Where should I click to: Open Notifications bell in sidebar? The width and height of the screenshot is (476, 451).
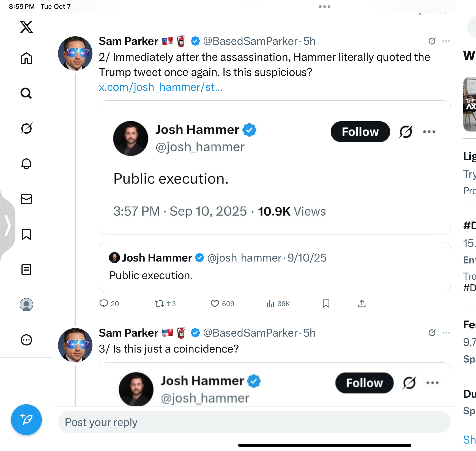(x=26, y=164)
